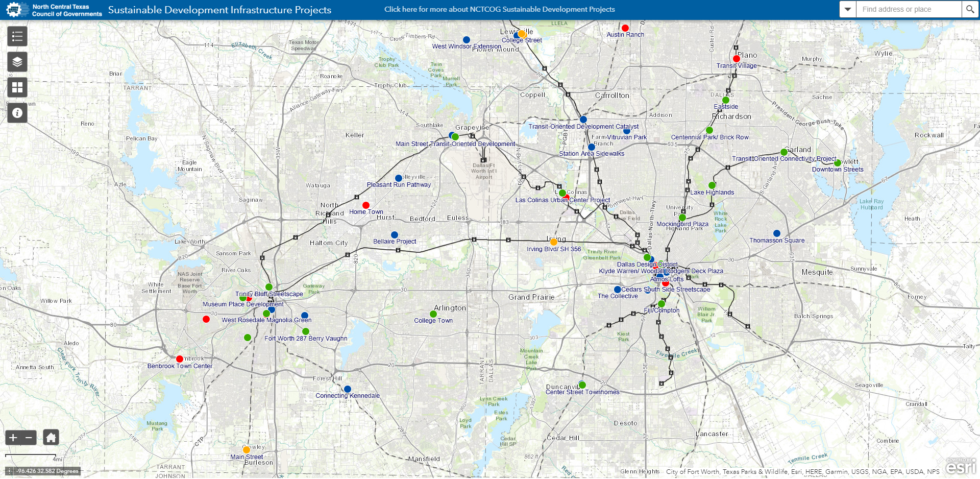Open the Basemap Gallery
The height and width of the screenshot is (479, 980).
pyautogui.click(x=17, y=87)
